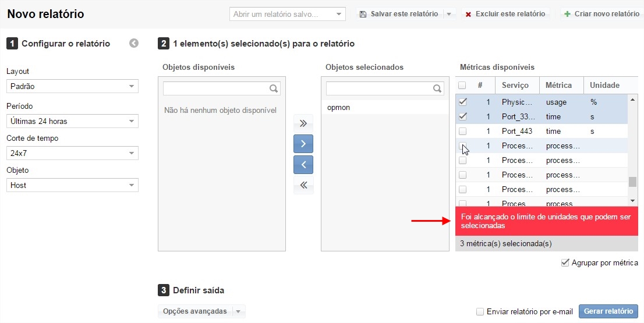Expand the Abrir um relatório salvo dropdown

(339, 14)
